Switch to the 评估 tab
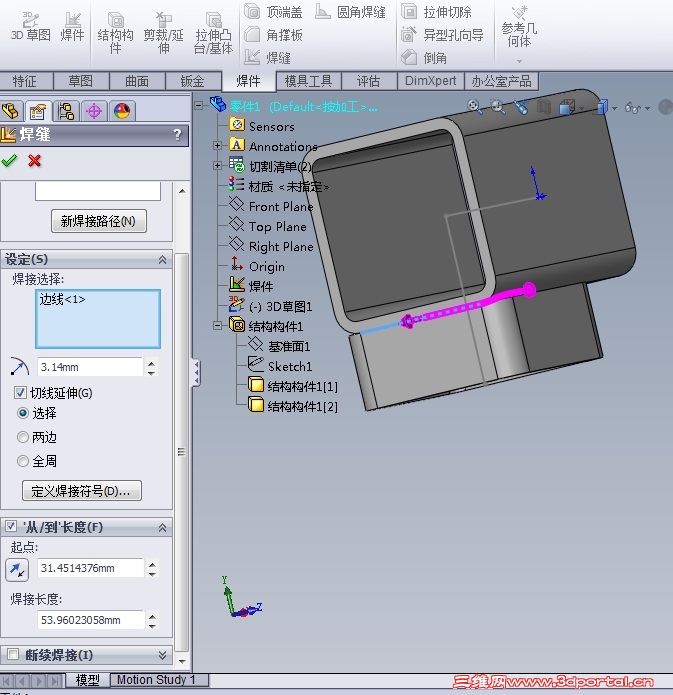673x695 pixels. [x=369, y=81]
